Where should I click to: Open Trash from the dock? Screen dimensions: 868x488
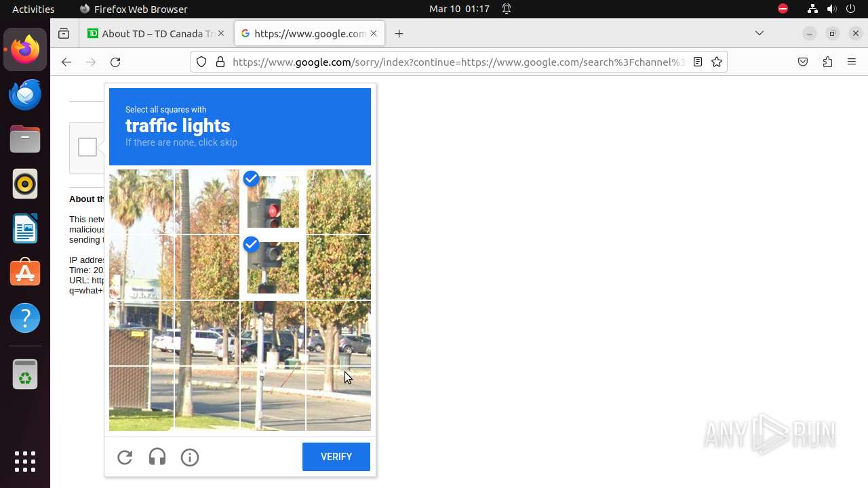(25, 374)
